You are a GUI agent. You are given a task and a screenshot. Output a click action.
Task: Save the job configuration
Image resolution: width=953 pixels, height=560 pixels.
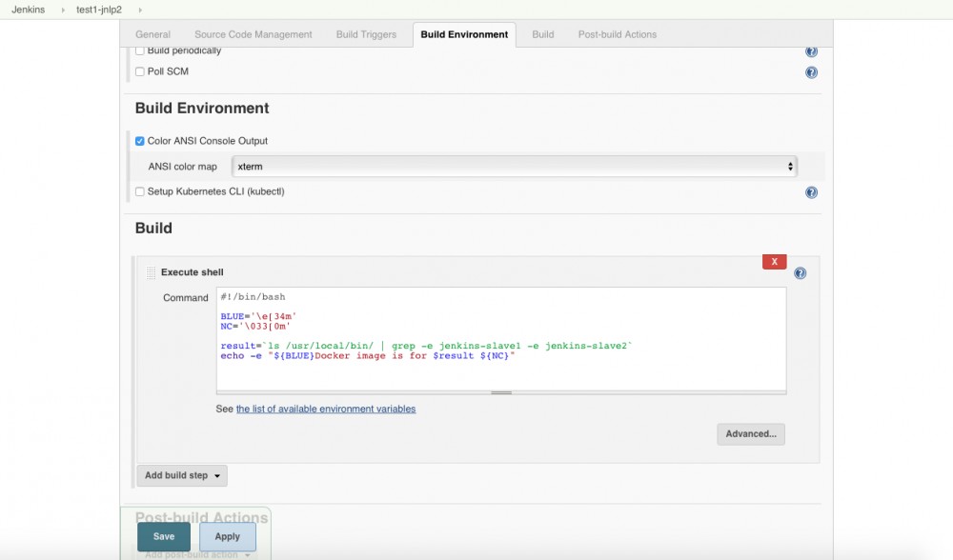163,536
